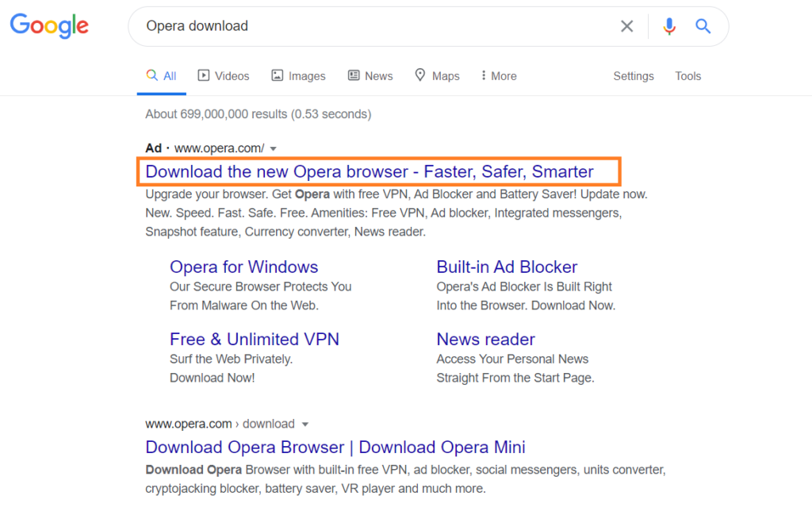
Task: Open the "News reader" sitelink
Action: click(x=485, y=340)
